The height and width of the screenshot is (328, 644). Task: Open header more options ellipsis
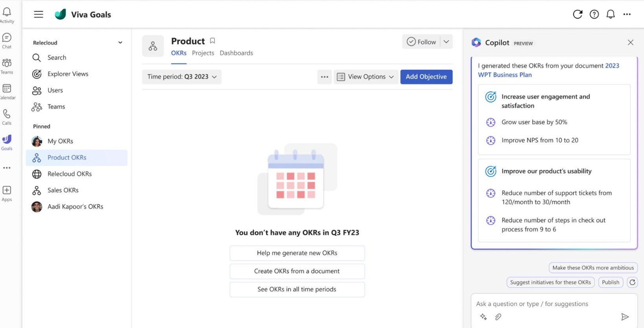[x=627, y=15]
